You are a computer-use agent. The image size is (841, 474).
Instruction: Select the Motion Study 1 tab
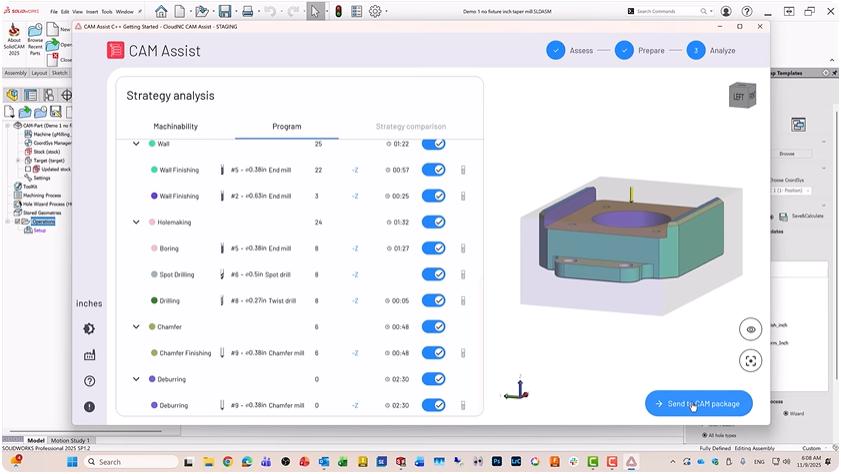click(70, 440)
